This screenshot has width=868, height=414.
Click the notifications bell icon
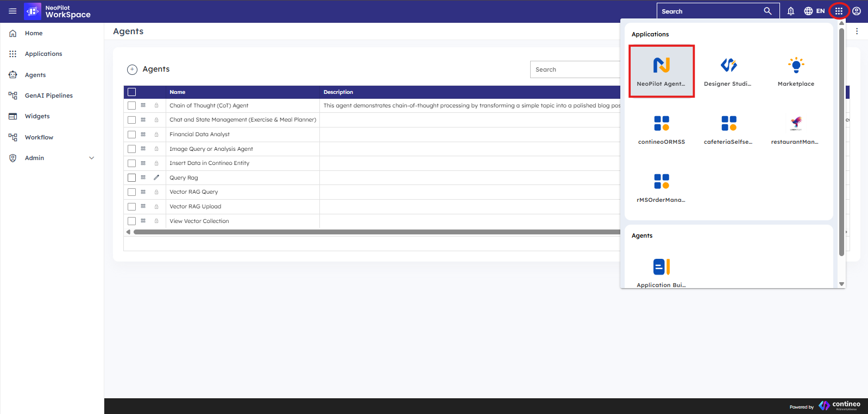[x=791, y=11]
